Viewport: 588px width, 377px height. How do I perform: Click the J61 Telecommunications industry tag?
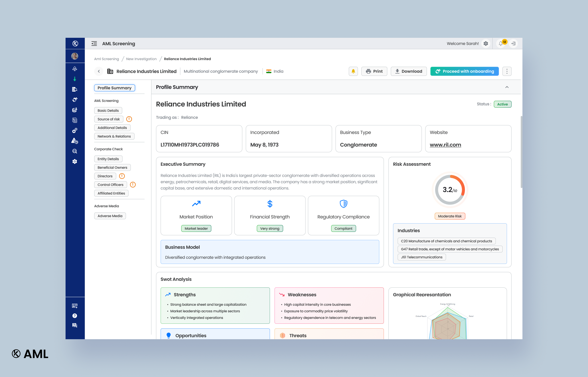[x=422, y=257]
